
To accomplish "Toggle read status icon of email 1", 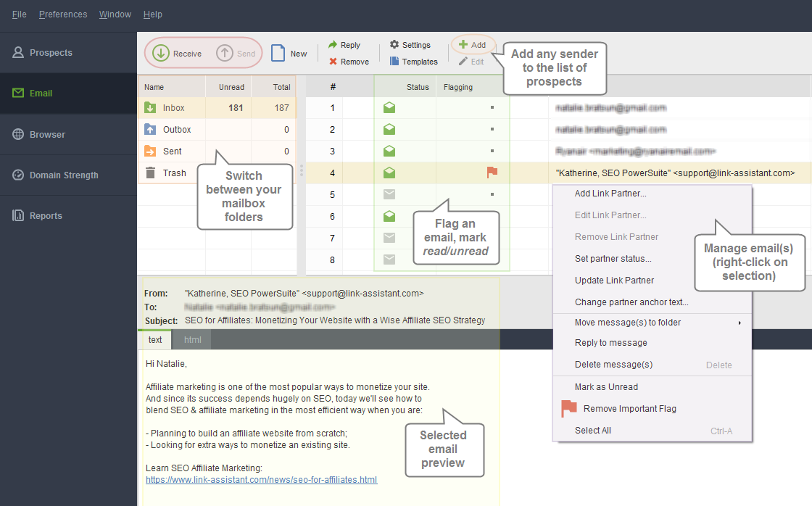I will (389, 108).
